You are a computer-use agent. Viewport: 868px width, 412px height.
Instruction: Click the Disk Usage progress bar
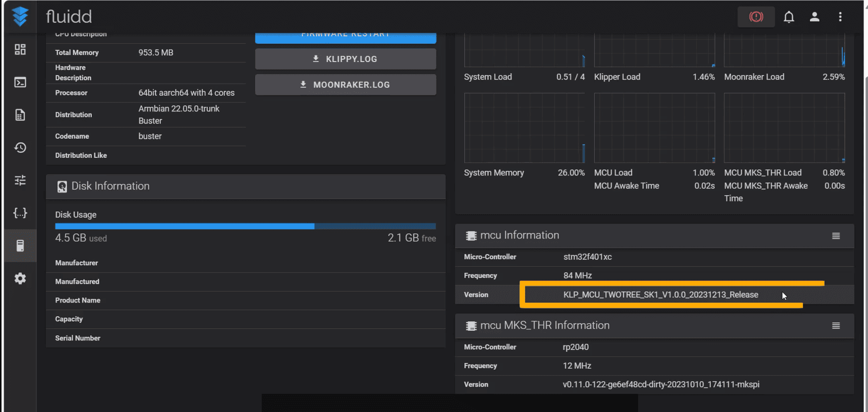pos(245,226)
